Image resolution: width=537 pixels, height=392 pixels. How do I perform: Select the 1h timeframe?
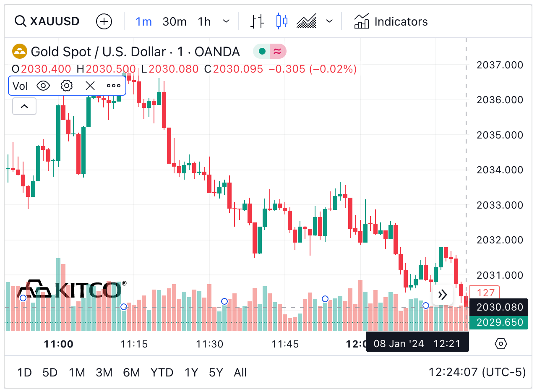[x=204, y=21]
